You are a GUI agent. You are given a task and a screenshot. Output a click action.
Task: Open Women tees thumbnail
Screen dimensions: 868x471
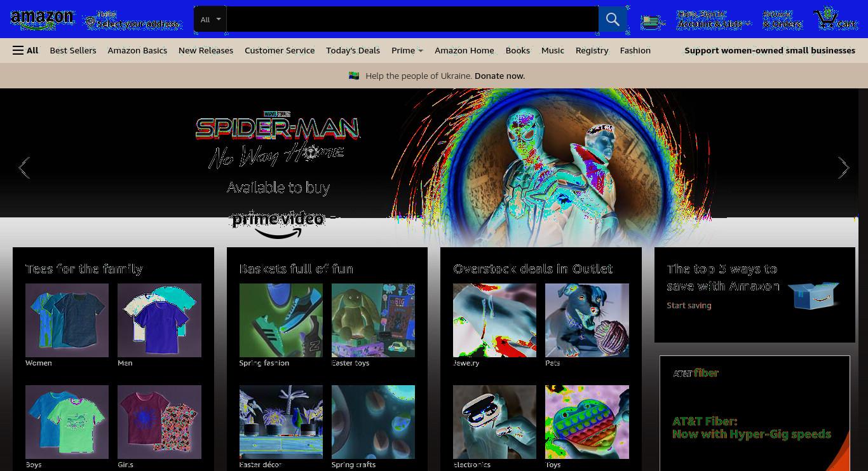[67, 320]
